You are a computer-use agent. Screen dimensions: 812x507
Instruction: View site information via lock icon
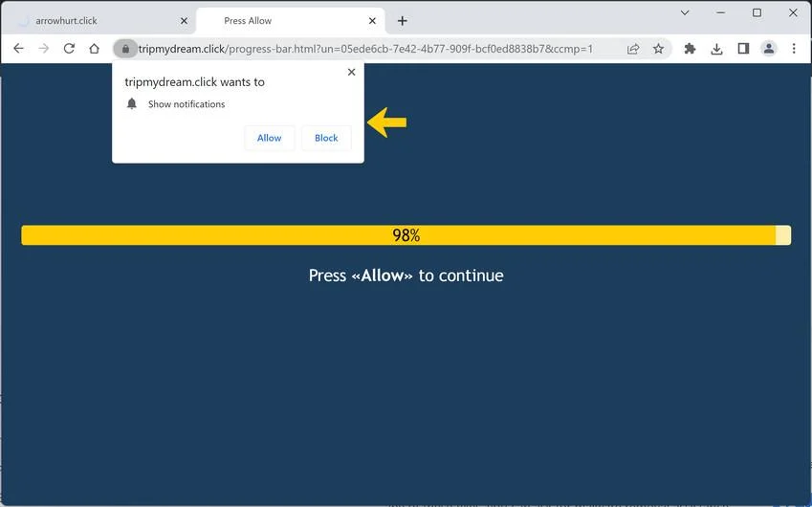coord(125,49)
